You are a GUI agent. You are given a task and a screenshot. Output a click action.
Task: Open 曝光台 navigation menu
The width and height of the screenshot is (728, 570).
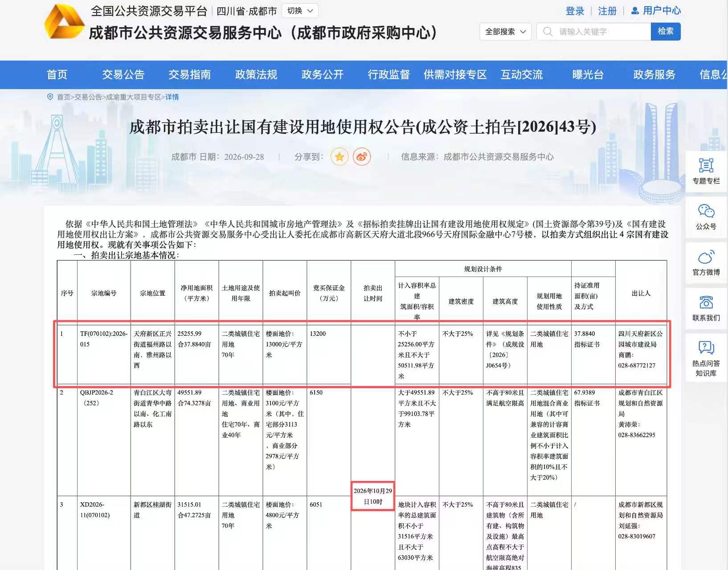588,74
